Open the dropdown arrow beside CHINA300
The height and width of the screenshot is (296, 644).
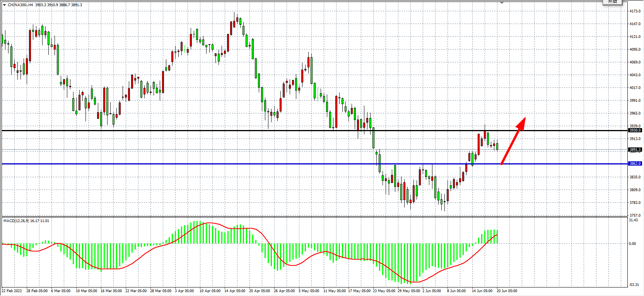[4, 5]
